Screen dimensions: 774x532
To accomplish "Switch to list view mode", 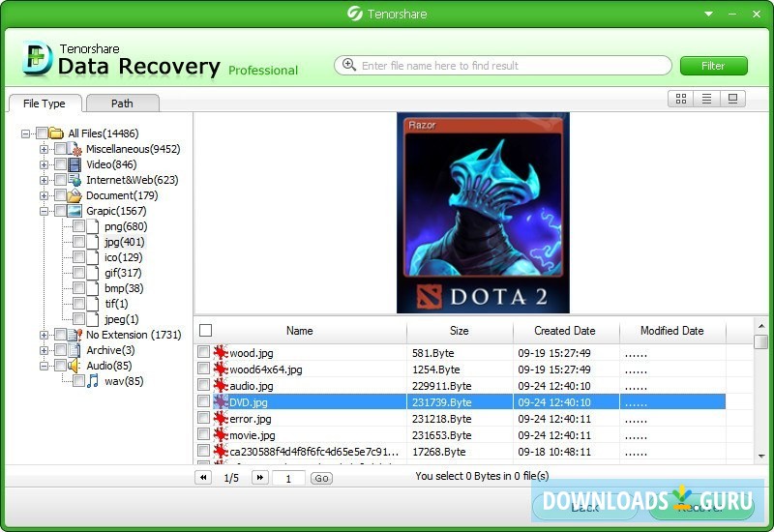I will tap(706, 99).
